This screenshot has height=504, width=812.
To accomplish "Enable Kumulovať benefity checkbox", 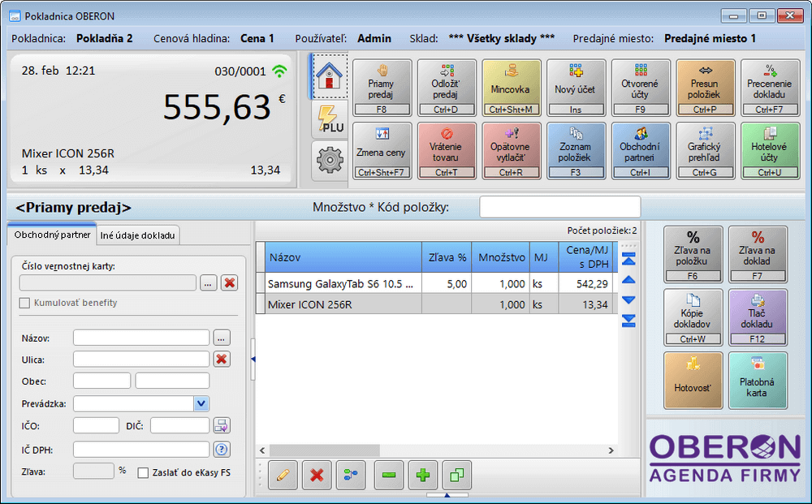I will (x=25, y=304).
